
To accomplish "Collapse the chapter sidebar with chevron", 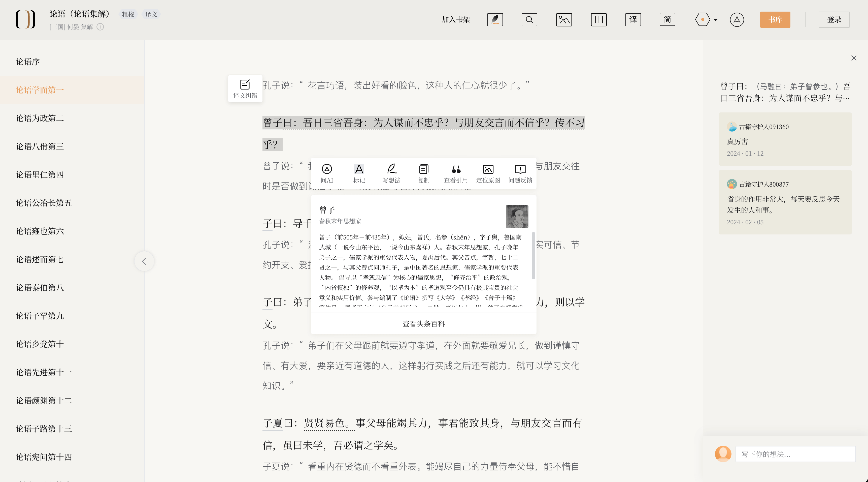I will pyautogui.click(x=144, y=261).
